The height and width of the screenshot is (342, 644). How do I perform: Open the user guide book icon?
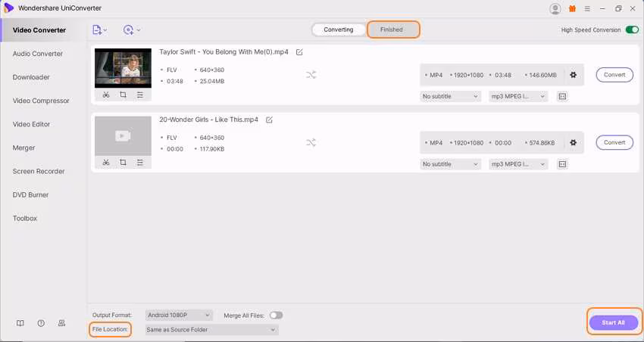pyautogui.click(x=20, y=323)
